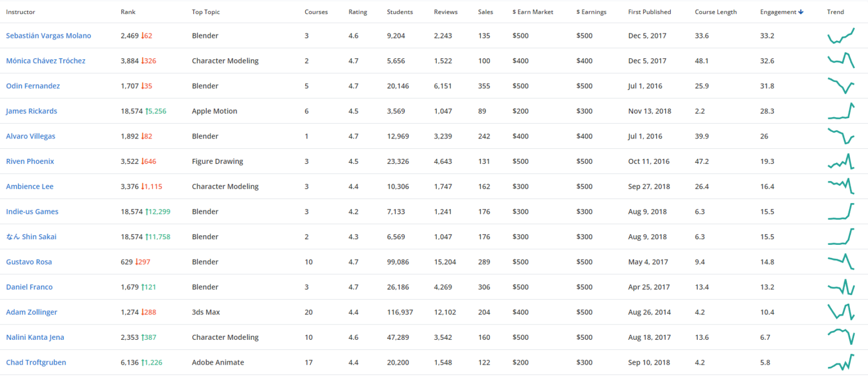
Task: Open Sebastián Vargas Molano's trend sparkline
Action: [x=840, y=36]
